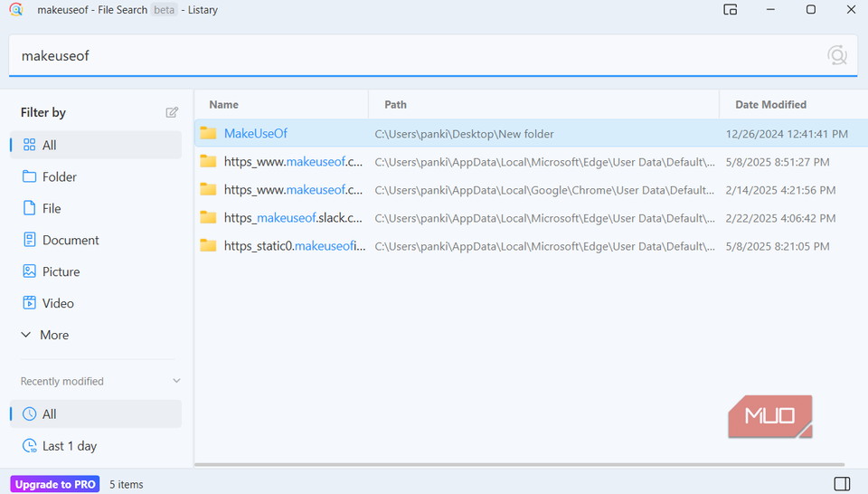Maximize the Listary window
The image size is (868, 494).
tap(811, 9)
